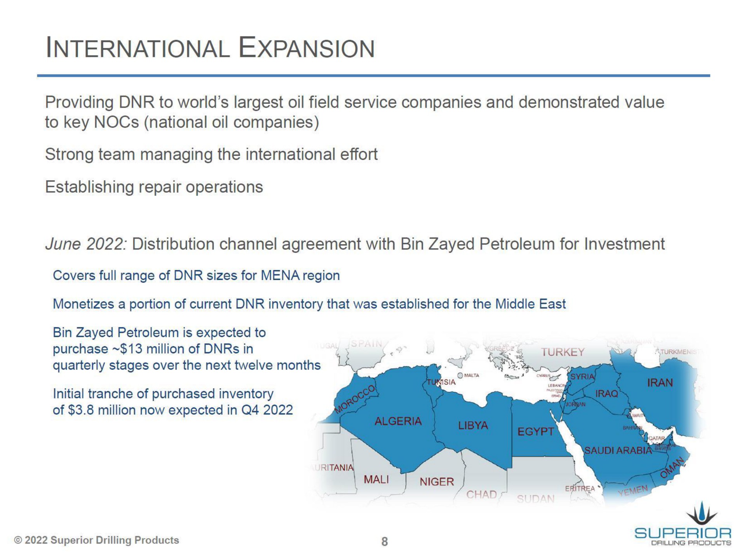The height and width of the screenshot is (560, 746).
Task: Click the Yemen label on the map
Action: tap(633, 491)
